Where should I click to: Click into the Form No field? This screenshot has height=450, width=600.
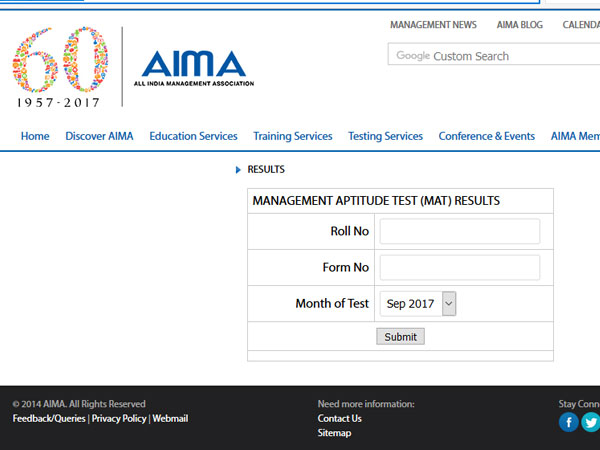pyautogui.click(x=459, y=268)
